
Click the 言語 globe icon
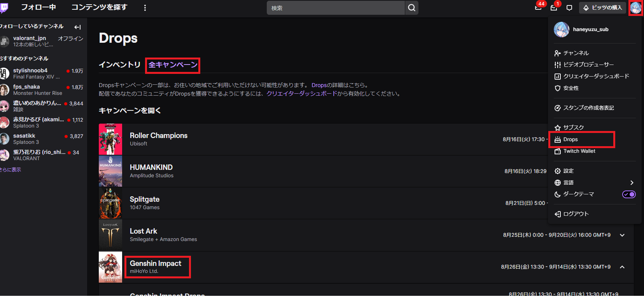point(557,183)
